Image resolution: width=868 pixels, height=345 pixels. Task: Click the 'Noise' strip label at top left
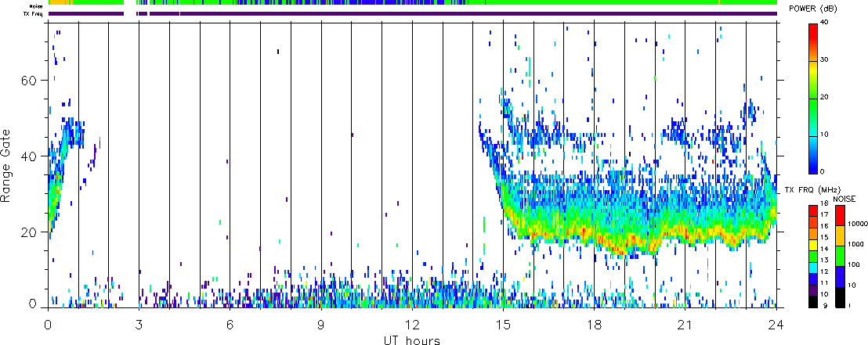click(x=36, y=6)
